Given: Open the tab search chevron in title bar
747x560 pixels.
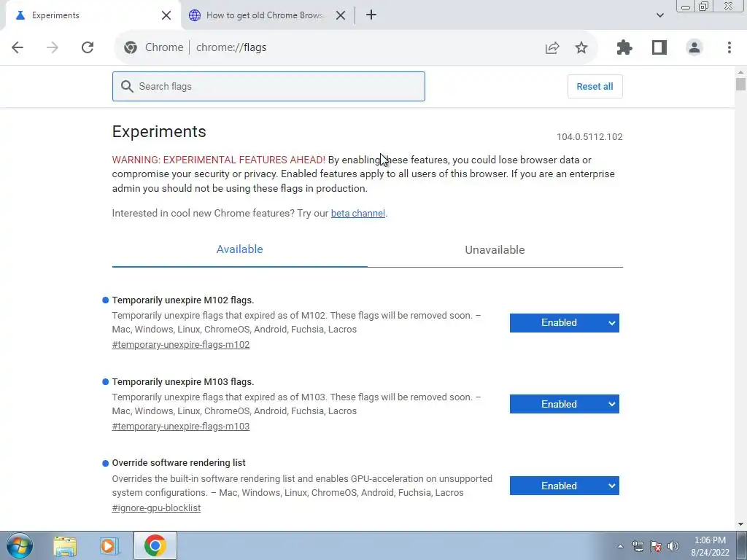Looking at the screenshot, I should click(x=659, y=15).
